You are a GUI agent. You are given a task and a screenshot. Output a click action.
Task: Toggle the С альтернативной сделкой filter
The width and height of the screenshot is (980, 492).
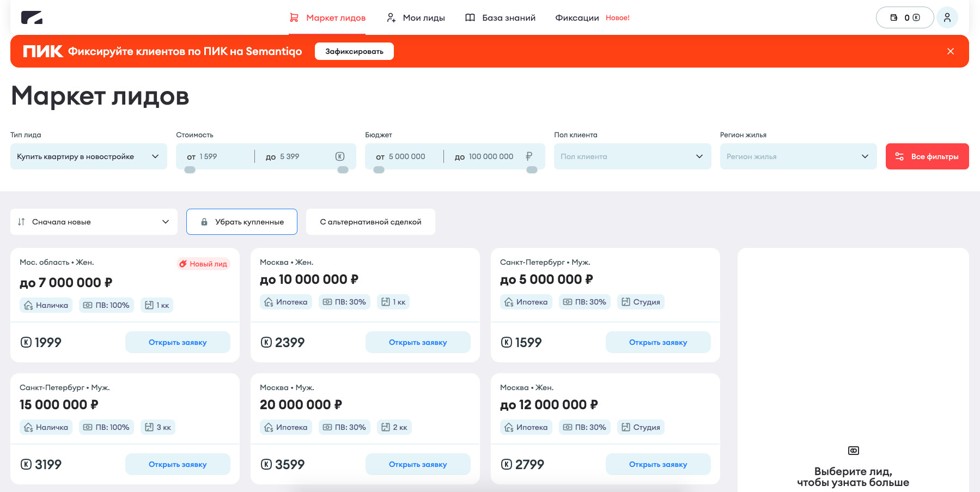tap(370, 222)
